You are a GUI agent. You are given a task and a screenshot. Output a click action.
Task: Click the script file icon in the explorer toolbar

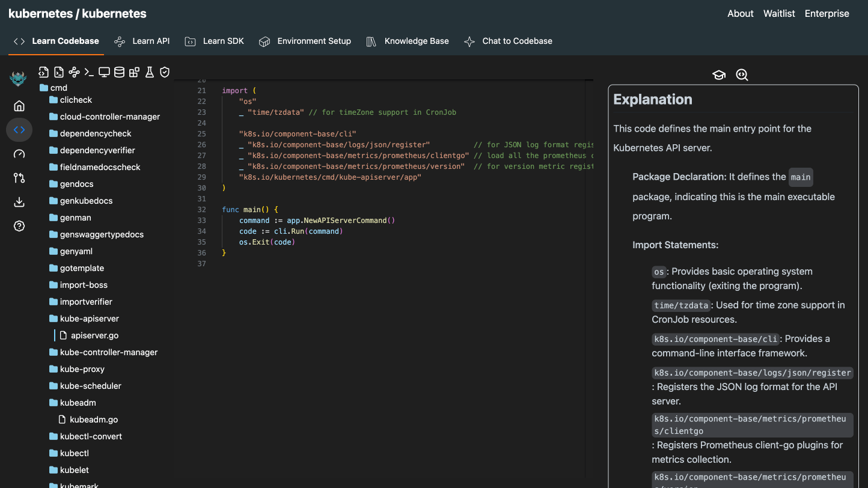(x=59, y=72)
